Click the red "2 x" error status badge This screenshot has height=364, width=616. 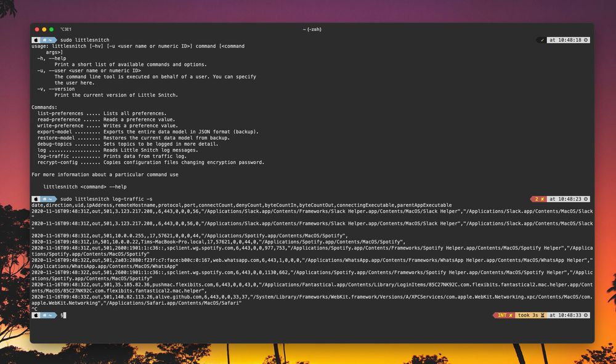coord(539,199)
